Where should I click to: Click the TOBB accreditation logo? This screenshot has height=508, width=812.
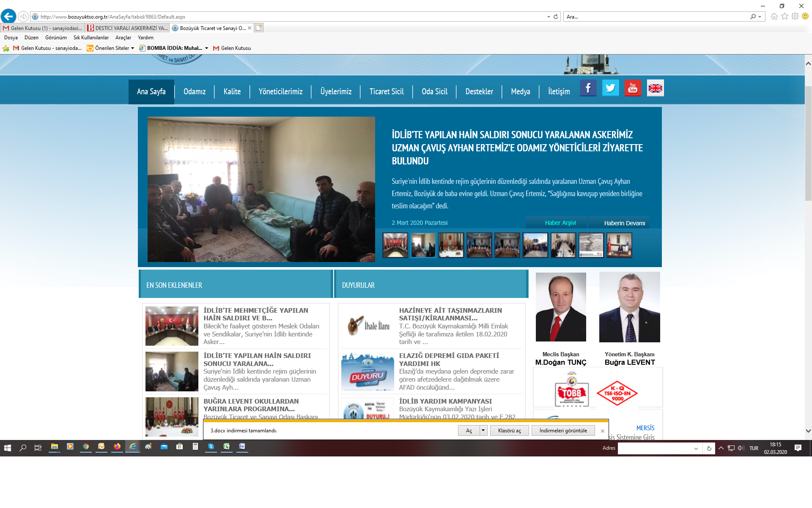coord(572,389)
